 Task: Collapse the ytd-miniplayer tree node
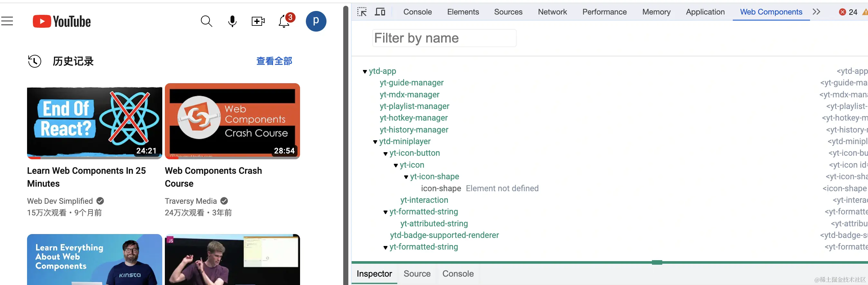tap(375, 142)
